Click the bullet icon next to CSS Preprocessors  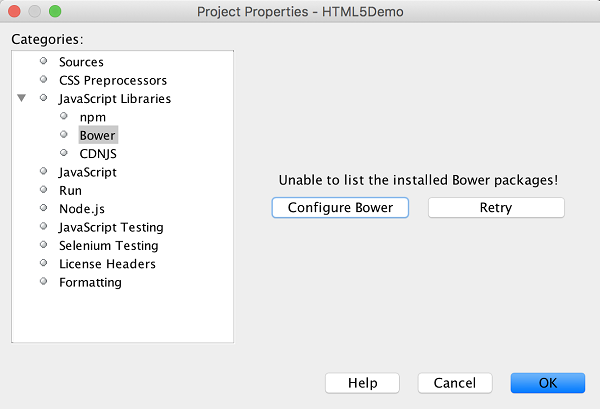pos(44,80)
